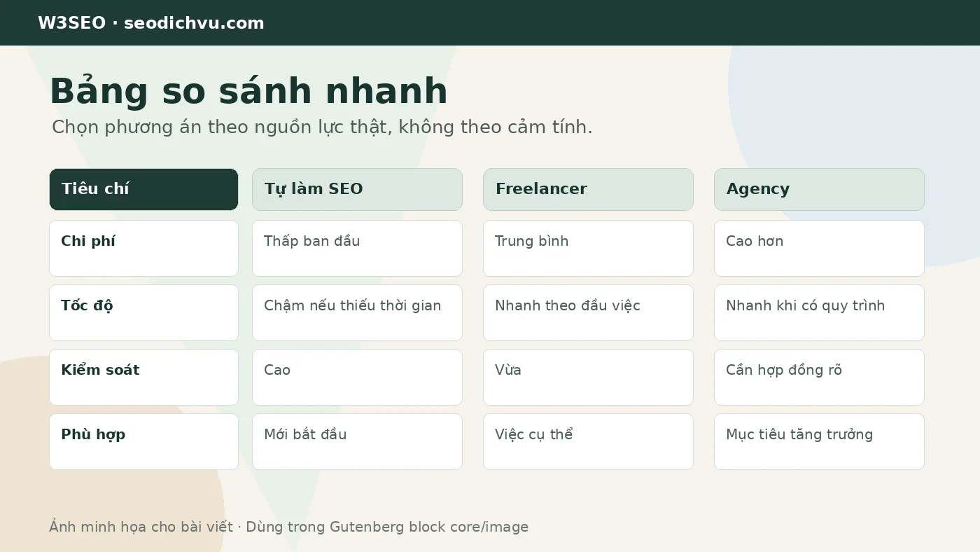
Task: Click the 'Trung bình' cell
Action: pos(588,248)
